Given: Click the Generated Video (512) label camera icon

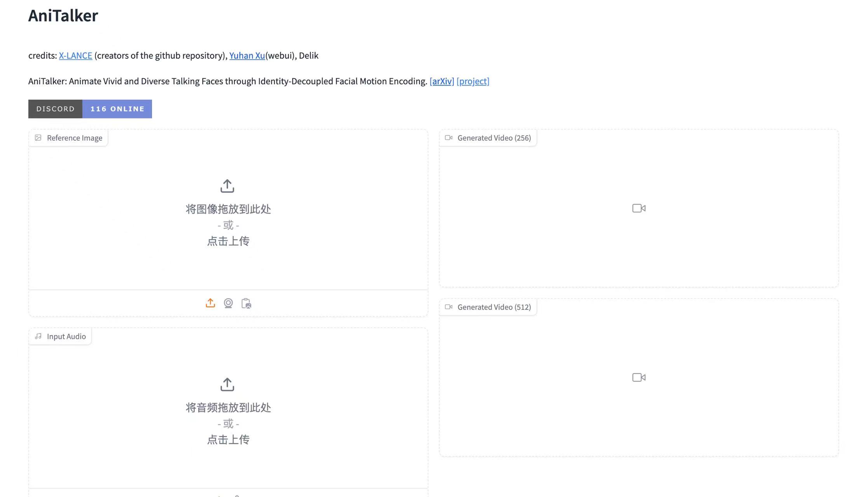Looking at the screenshot, I should [449, 307].
